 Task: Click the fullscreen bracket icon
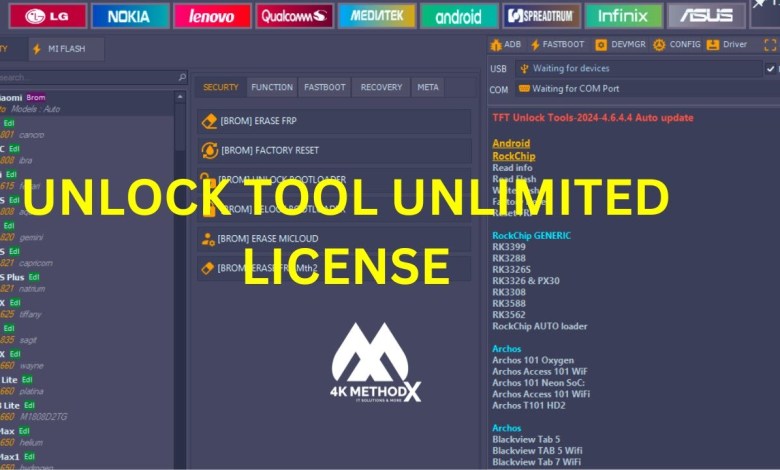coord(770,45)
